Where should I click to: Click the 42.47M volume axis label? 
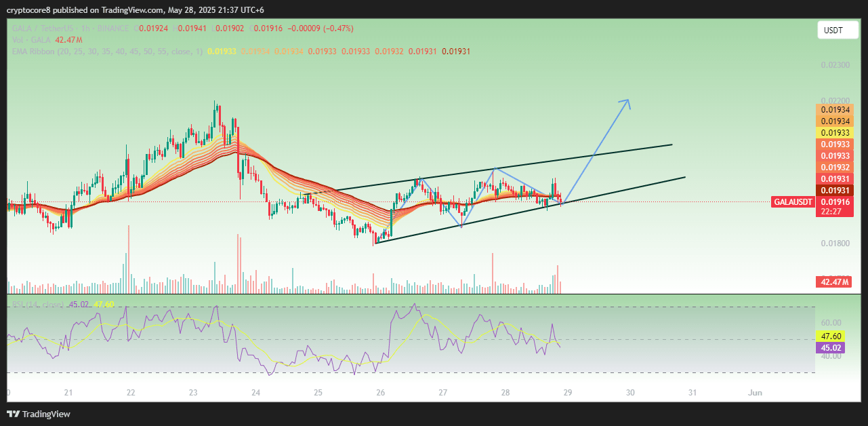(834, 282)
